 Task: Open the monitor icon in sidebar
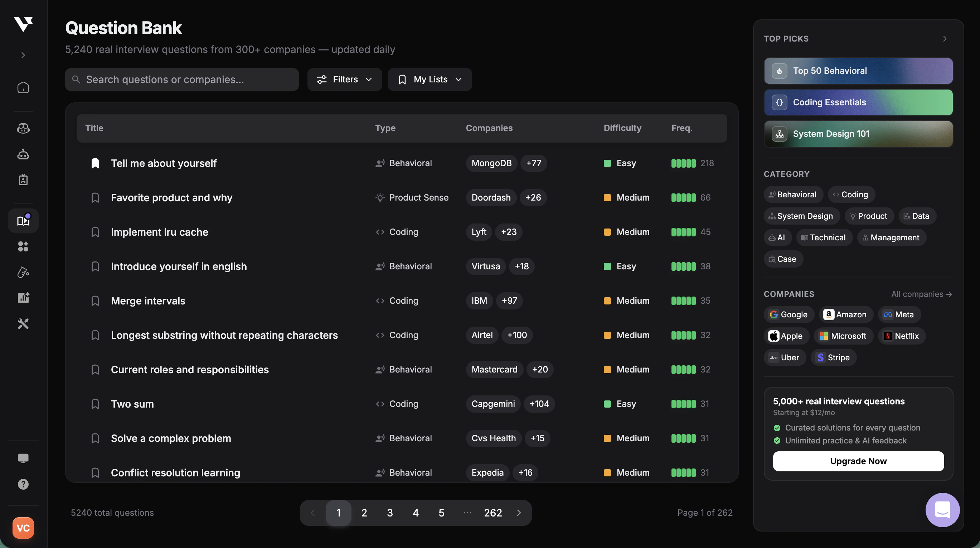click(23, 458)
